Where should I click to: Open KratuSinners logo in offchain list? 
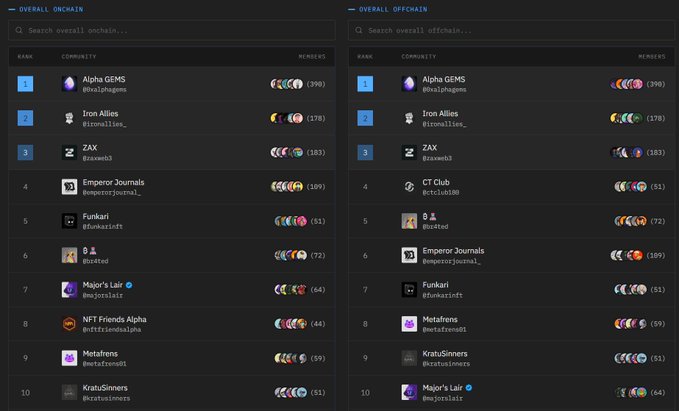[409, 358]
